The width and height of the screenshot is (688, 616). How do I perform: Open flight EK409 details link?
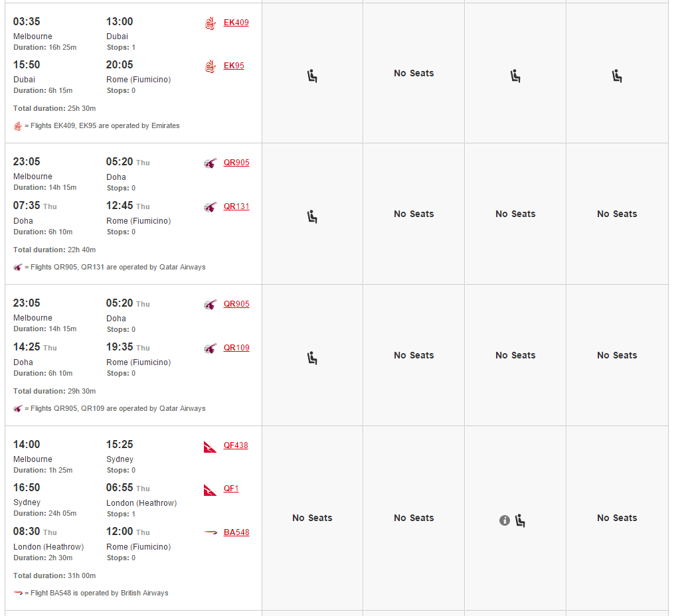tap(236, 23)
